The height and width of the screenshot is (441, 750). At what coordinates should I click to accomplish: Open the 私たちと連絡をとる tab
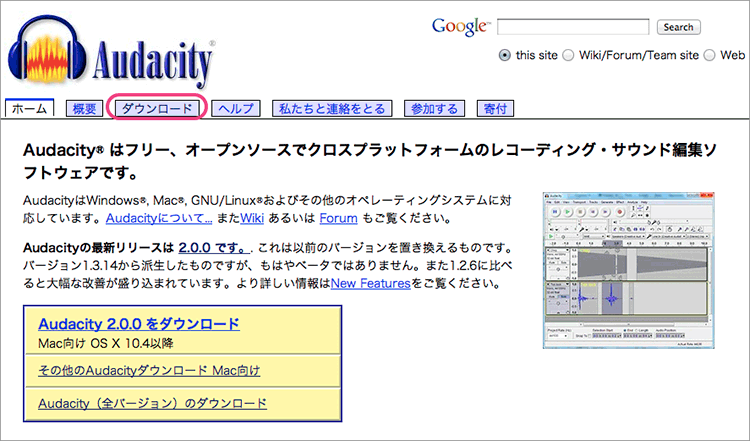[332, 108]
